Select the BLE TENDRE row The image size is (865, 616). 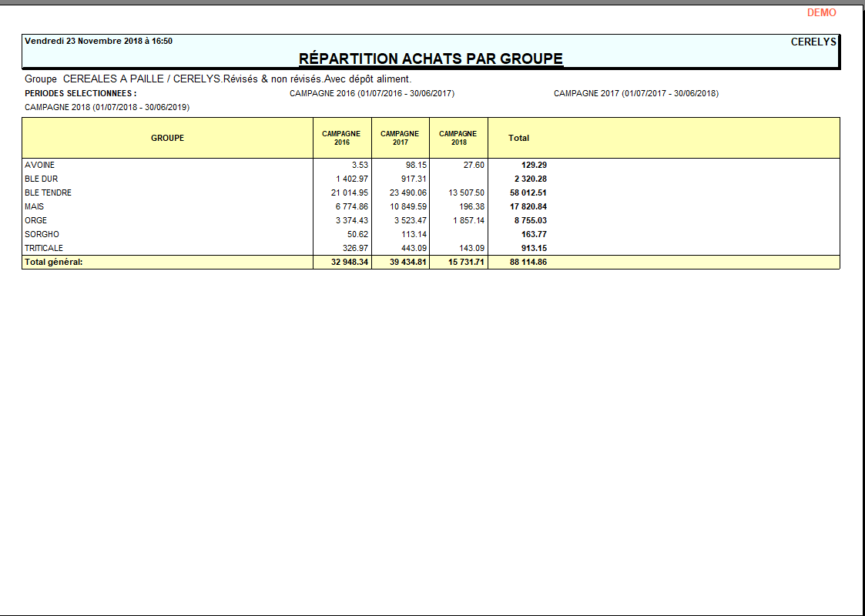click(49, 192)
